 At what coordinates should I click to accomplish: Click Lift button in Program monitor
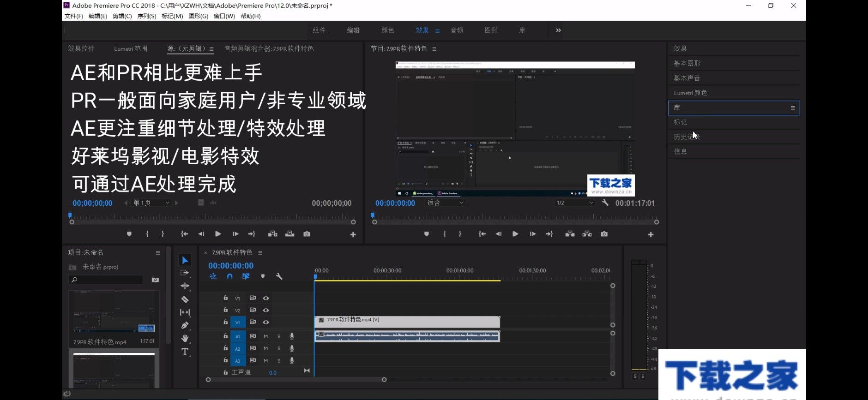point(570,234)
